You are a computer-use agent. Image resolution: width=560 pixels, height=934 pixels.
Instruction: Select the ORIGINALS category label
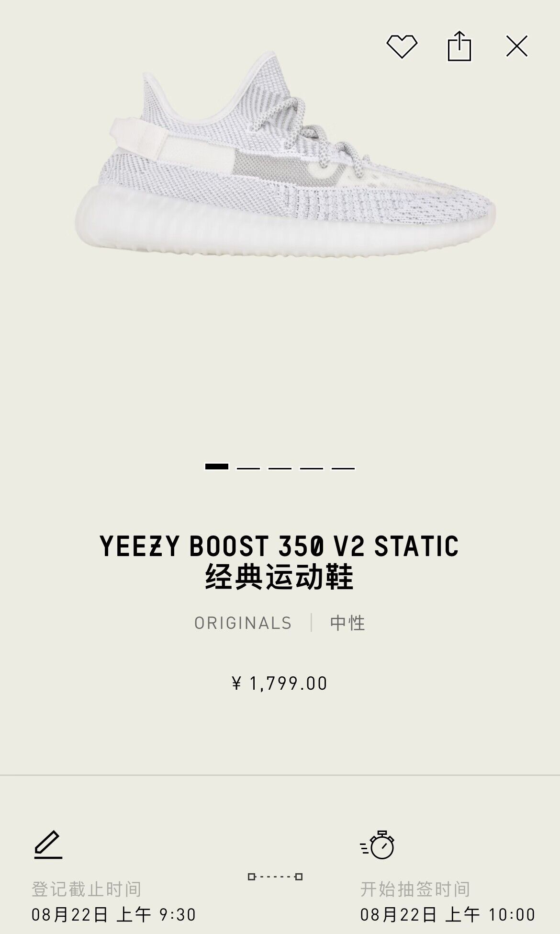click(x=243, y=623)
